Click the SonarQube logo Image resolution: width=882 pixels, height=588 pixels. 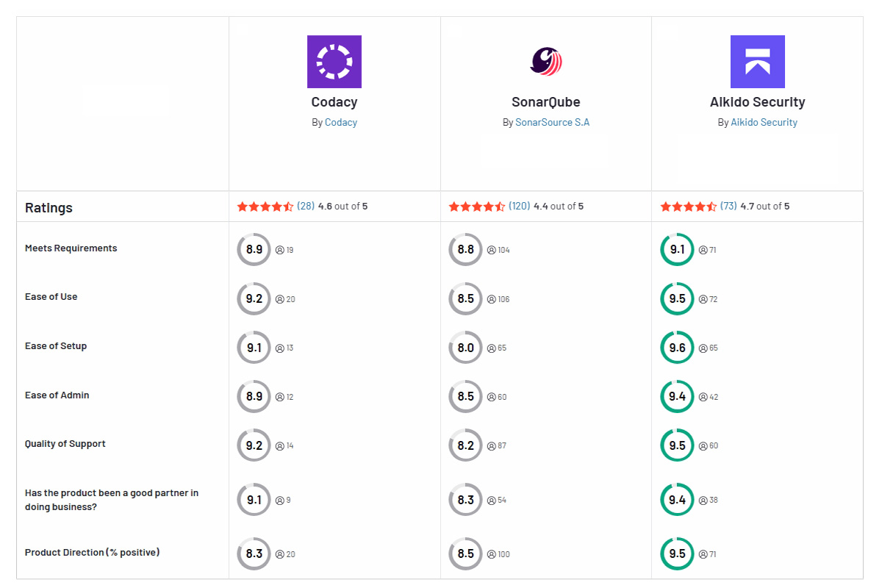click(x=546, y=62)
